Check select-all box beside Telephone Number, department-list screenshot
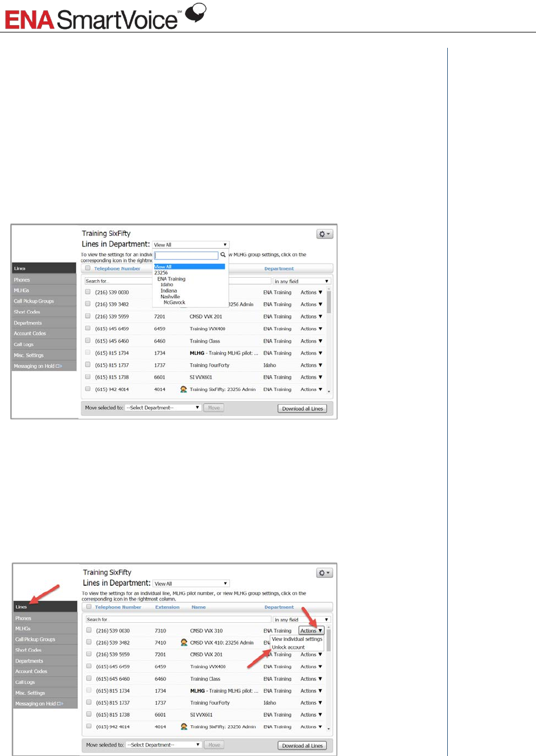The height and width of the screenshot is (756, 536). 88,268
